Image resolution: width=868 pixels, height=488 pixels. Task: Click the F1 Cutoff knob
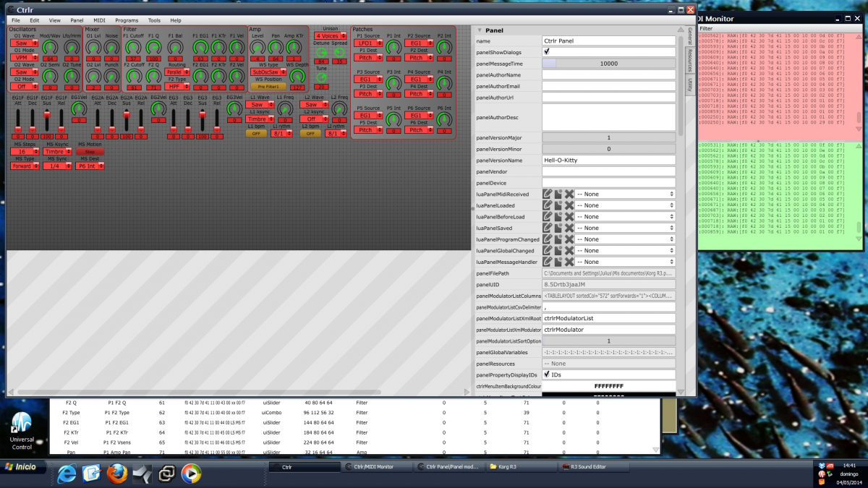coord(132,47)
